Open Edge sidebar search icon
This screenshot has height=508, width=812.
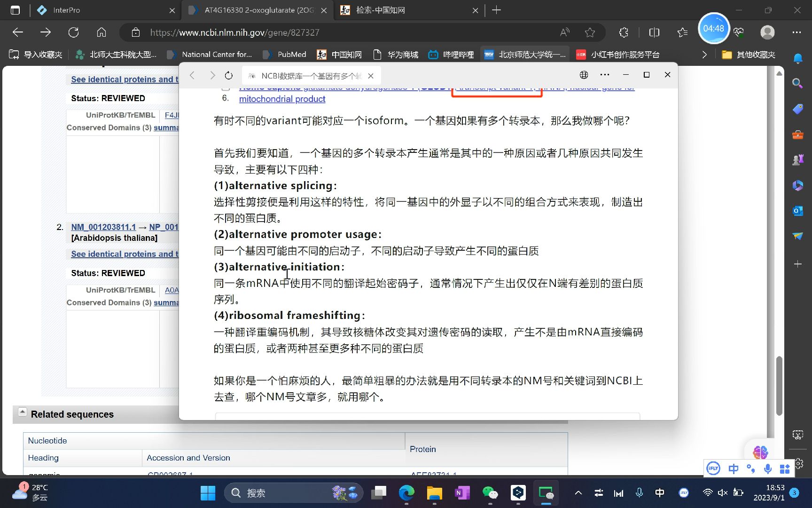pos(797,84)
